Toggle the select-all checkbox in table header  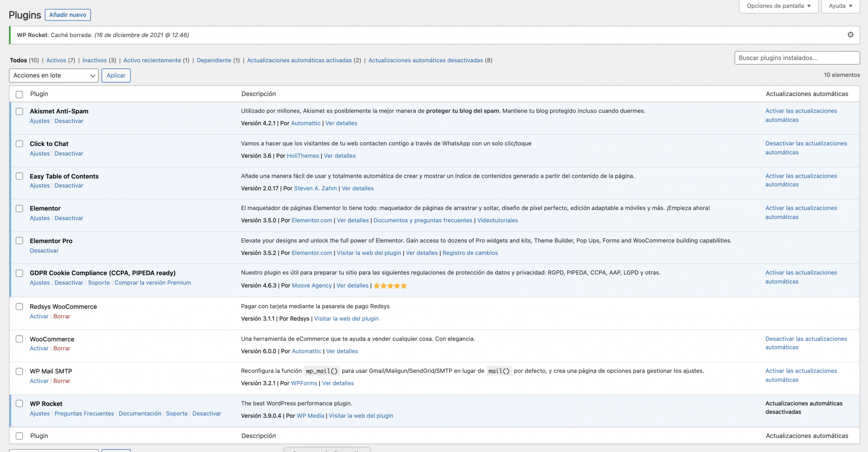pyautogui.click(x=19, y=94)
